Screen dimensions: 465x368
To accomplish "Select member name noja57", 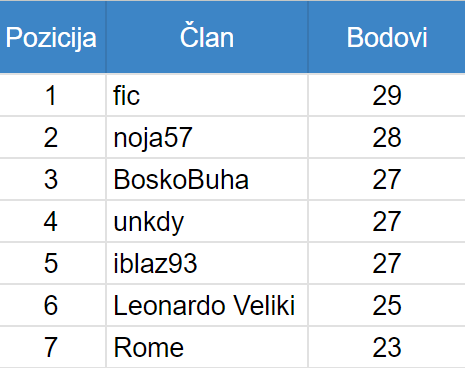I will click(153, 138).
